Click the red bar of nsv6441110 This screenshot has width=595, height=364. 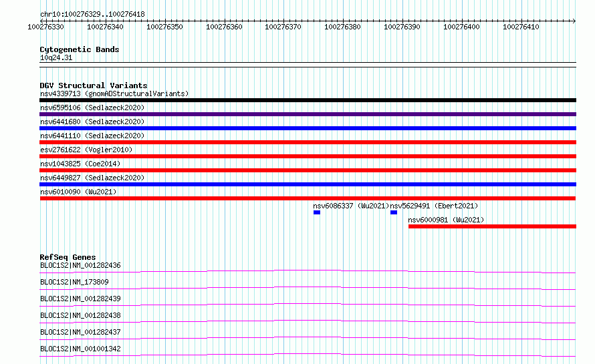308,142
